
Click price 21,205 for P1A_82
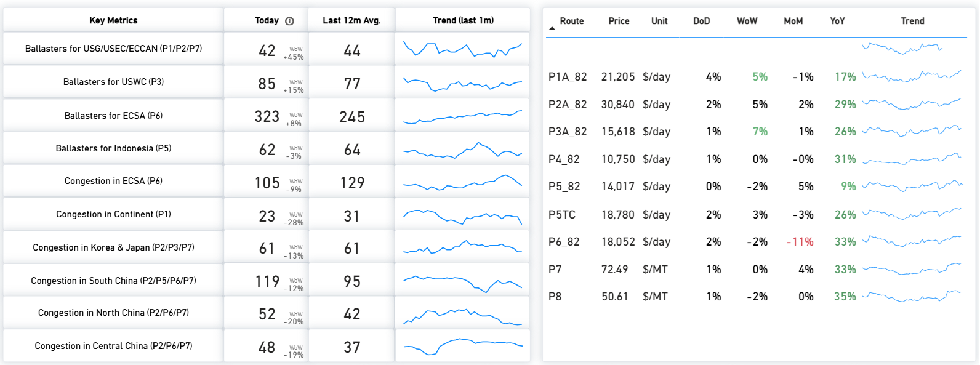point(618,77)
